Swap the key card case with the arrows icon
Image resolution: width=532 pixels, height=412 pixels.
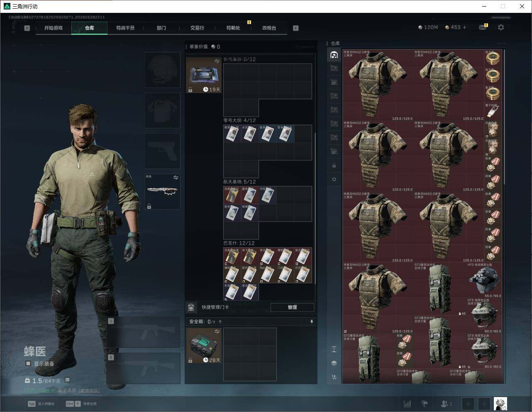[x=217, y=61]
